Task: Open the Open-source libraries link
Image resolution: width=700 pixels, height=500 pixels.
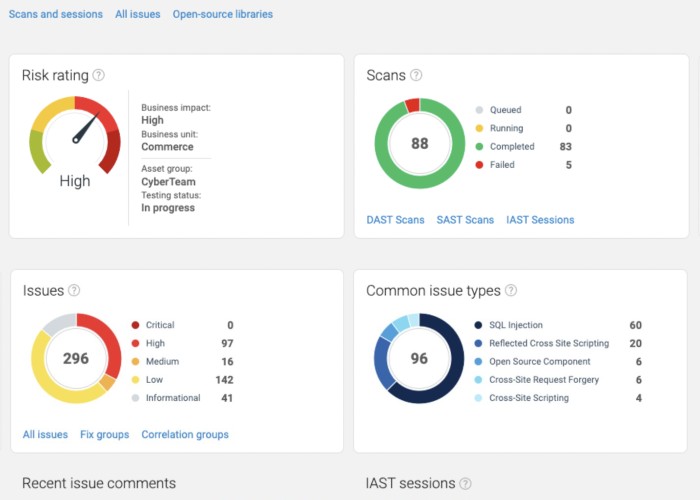Action: coord(223,14)
